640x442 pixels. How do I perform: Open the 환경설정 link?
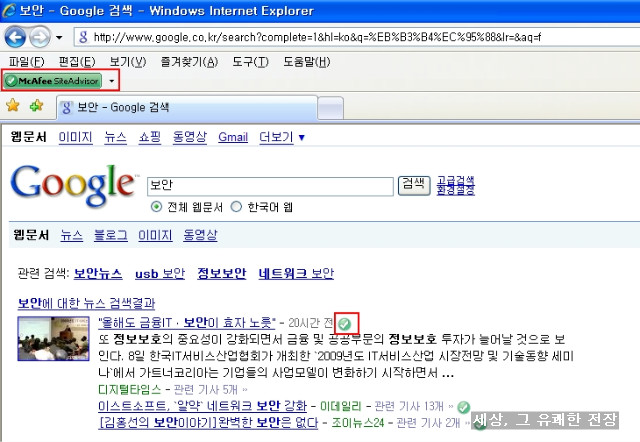(x=456, y=190)
